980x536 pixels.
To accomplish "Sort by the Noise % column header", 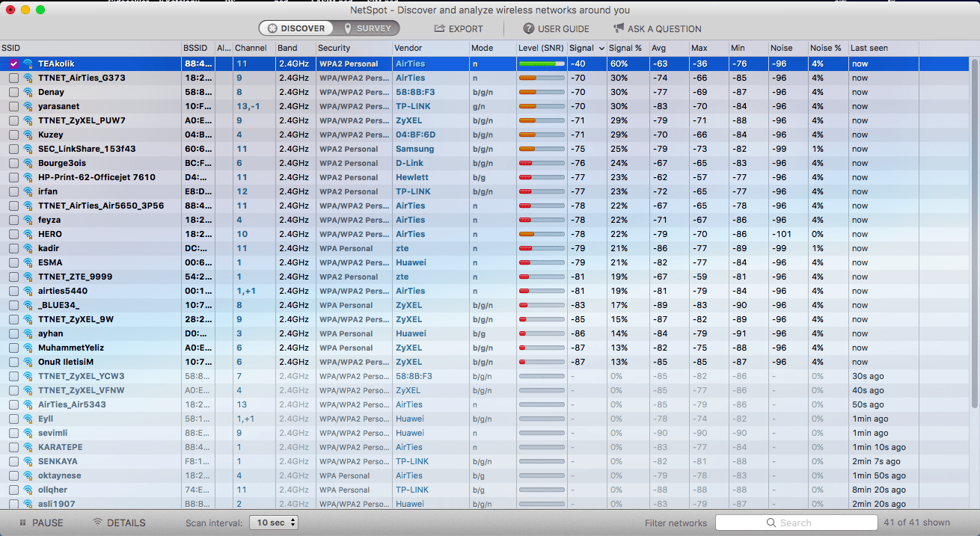I will point(828,48).
